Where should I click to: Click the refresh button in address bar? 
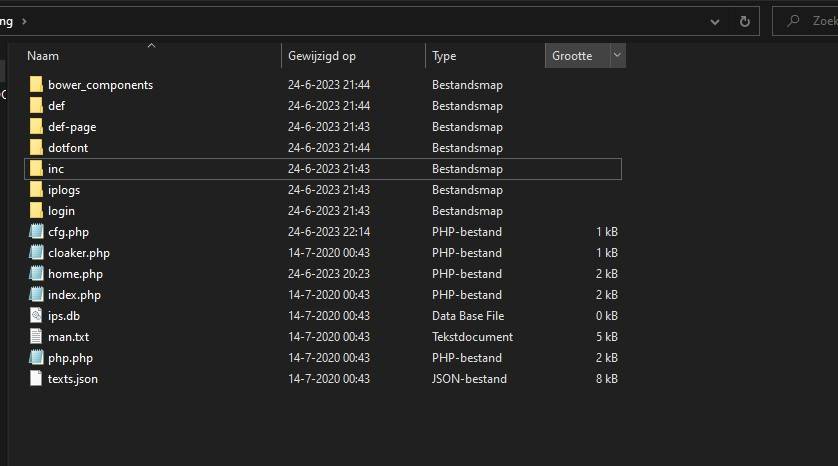[744, 21]
